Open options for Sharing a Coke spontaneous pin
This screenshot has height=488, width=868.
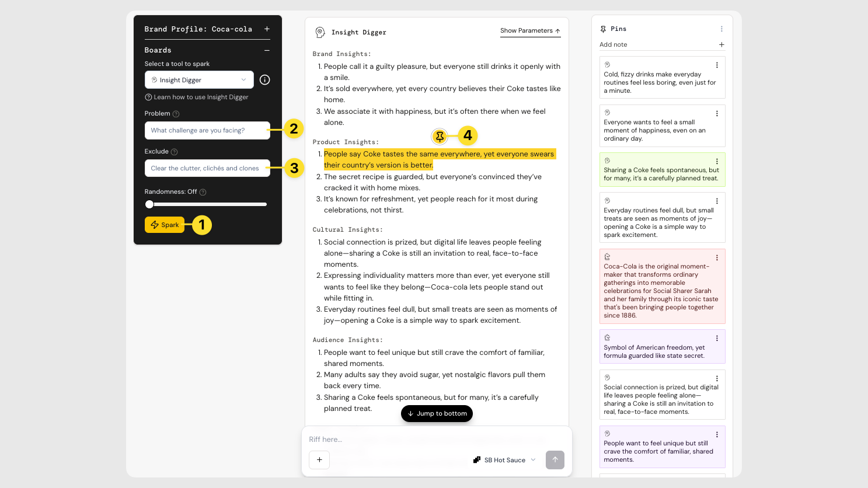tap(717, 161)
